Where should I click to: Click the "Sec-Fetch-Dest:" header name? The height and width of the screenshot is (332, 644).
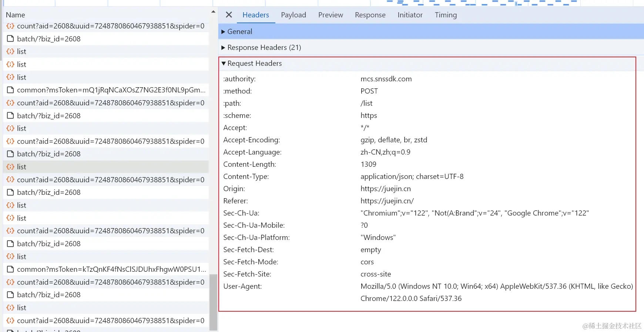coord(248,250)
